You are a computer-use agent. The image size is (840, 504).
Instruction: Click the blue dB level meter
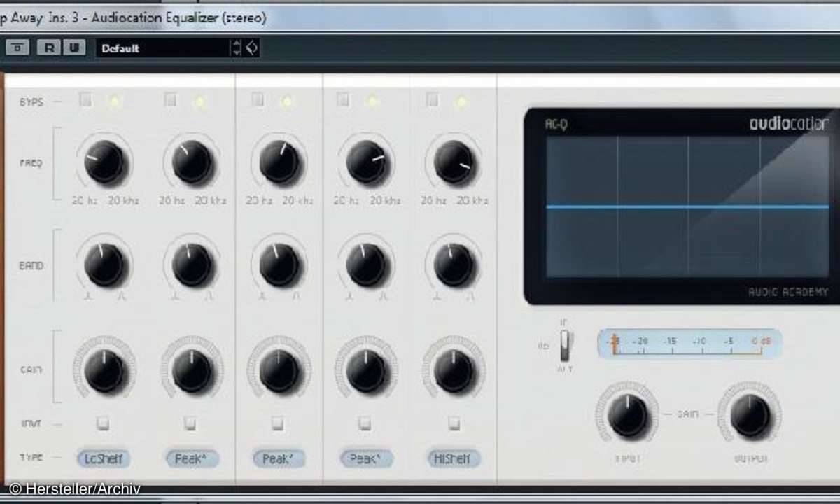click(690, 343)
